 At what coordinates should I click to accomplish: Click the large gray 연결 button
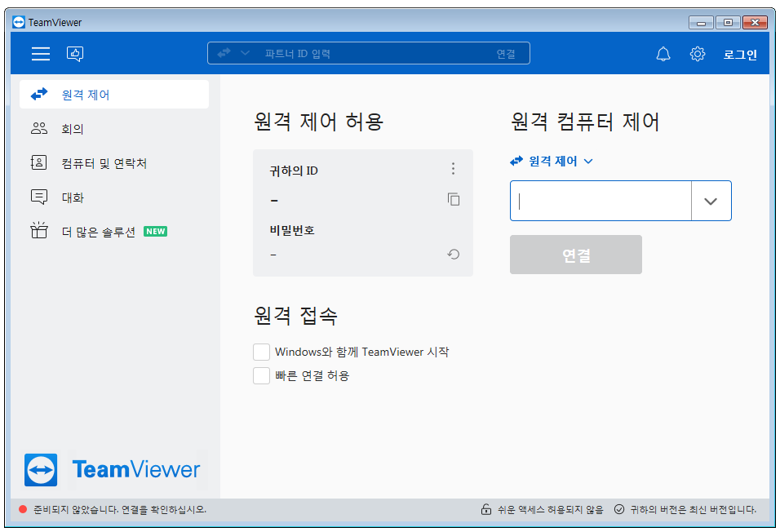pyautogui.click(x=575, y=255)
